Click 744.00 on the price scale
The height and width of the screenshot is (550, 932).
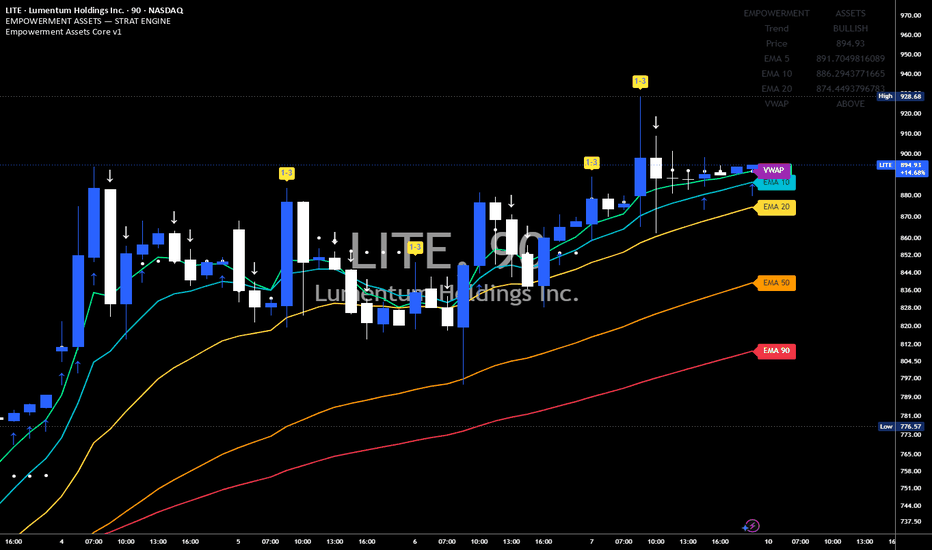point(911,506)
